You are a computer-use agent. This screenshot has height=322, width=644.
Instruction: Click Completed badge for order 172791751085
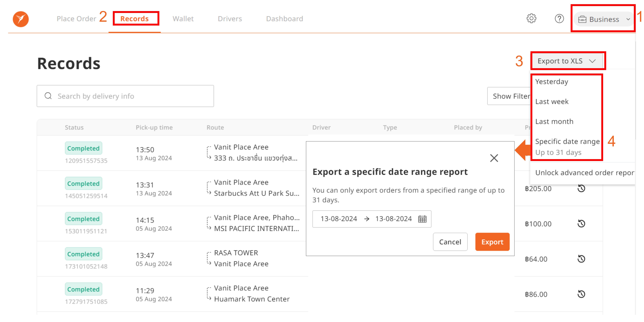coord(83,289)
